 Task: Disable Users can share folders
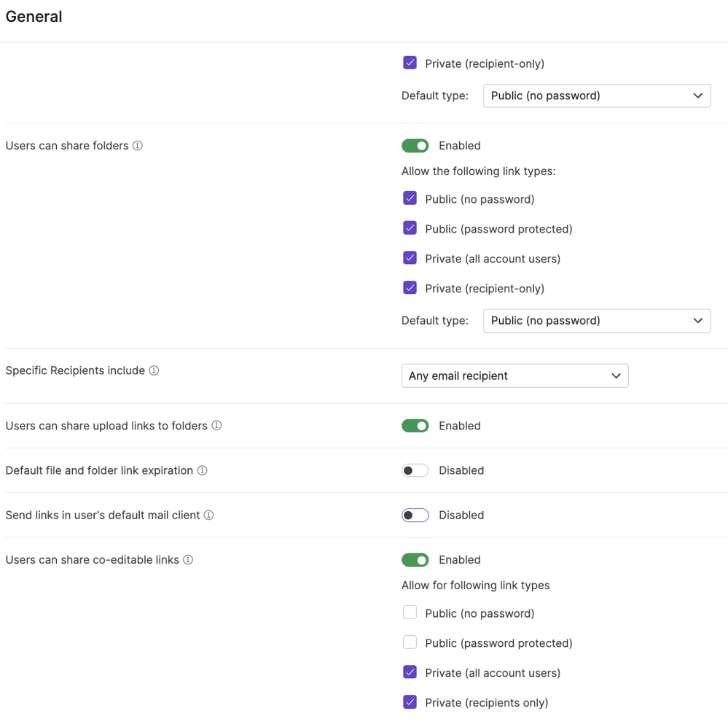[x=415, y=145]
